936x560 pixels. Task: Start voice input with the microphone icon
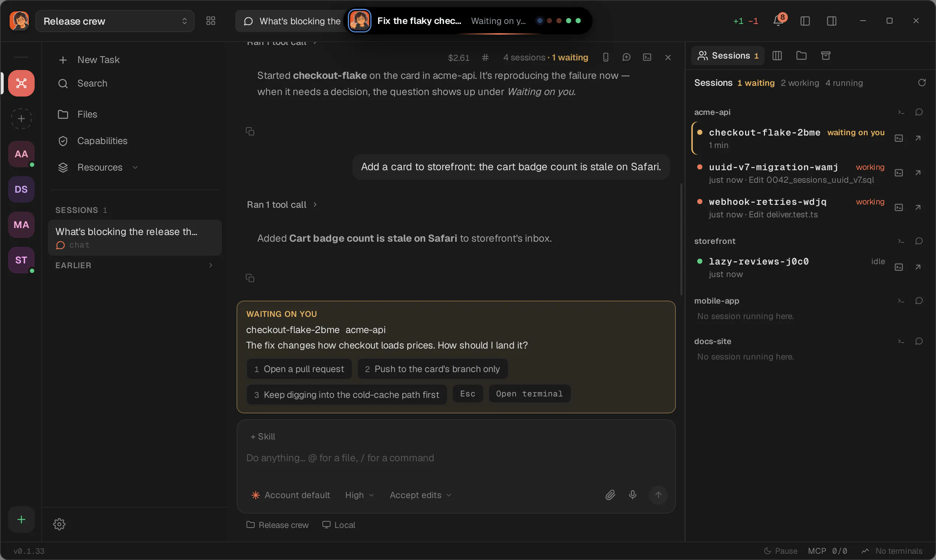(x=633, y=495)
